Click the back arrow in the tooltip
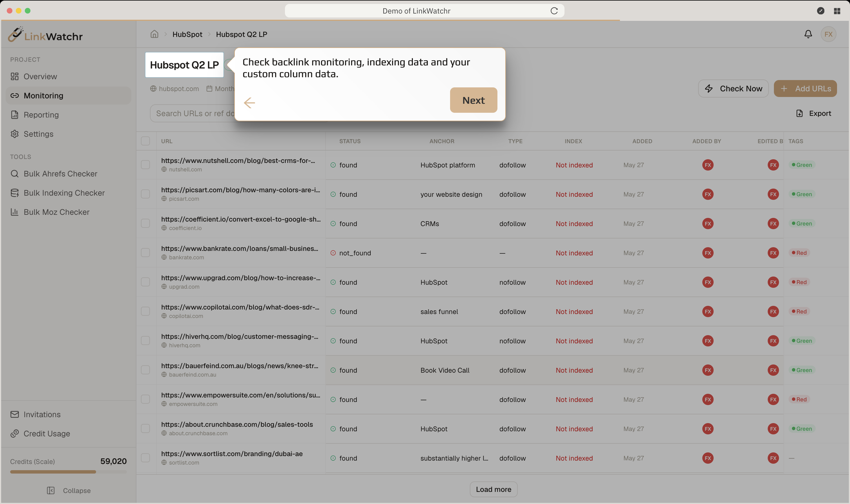The image size is (850, 504). [x=249, y=103]
